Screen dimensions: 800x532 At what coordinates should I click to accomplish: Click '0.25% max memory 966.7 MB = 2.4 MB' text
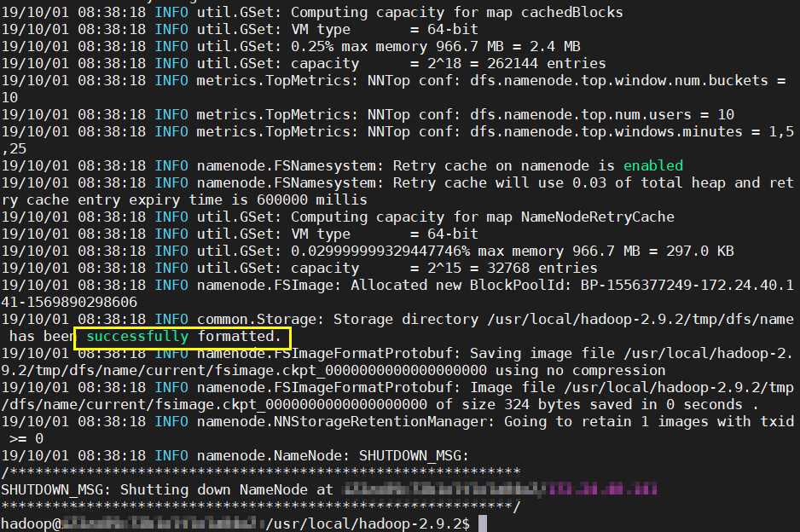[x=435, y=47]
